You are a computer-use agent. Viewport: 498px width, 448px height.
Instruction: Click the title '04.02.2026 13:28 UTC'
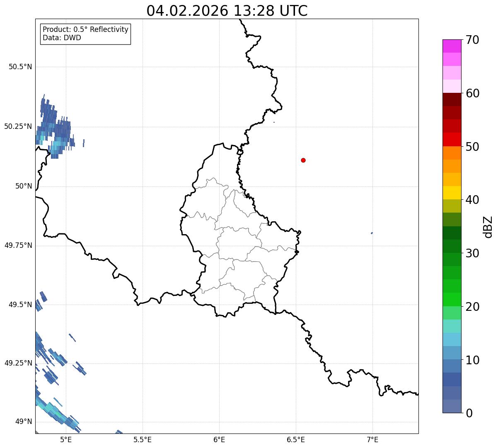click(x=227, y=11)
